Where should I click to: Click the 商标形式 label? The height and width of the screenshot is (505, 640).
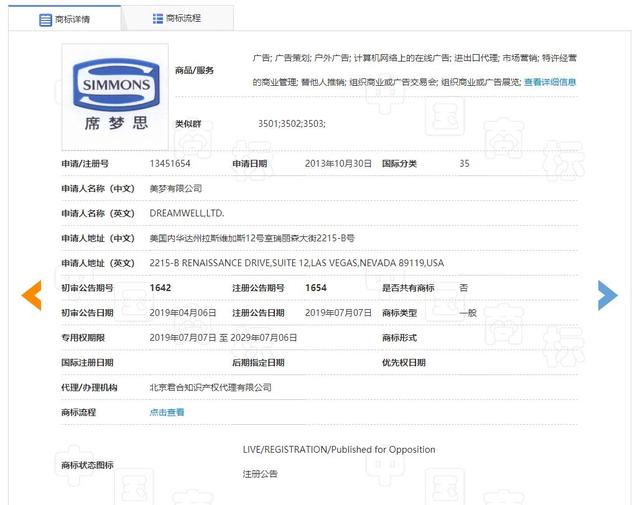tap(399, 338)
